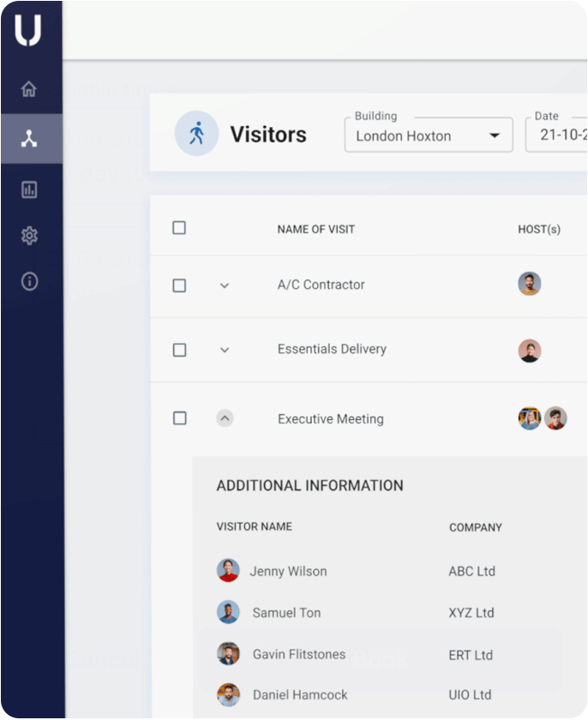Click the name Jenny Wilson

click(x=288, y=571)
